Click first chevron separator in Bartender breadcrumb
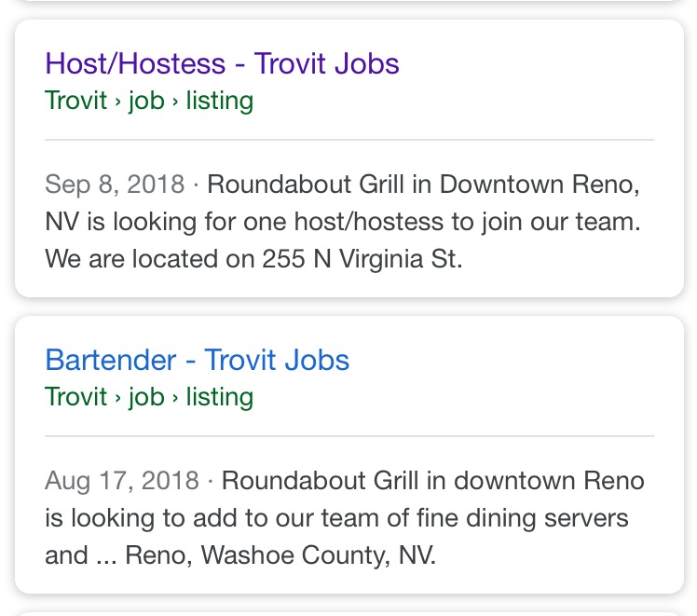The width and height of the screenshot is (697, 616). (x=118, y=398)
